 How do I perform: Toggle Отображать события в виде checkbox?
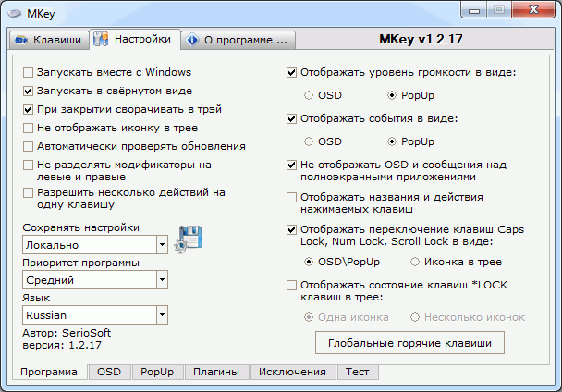pos(291,118)
